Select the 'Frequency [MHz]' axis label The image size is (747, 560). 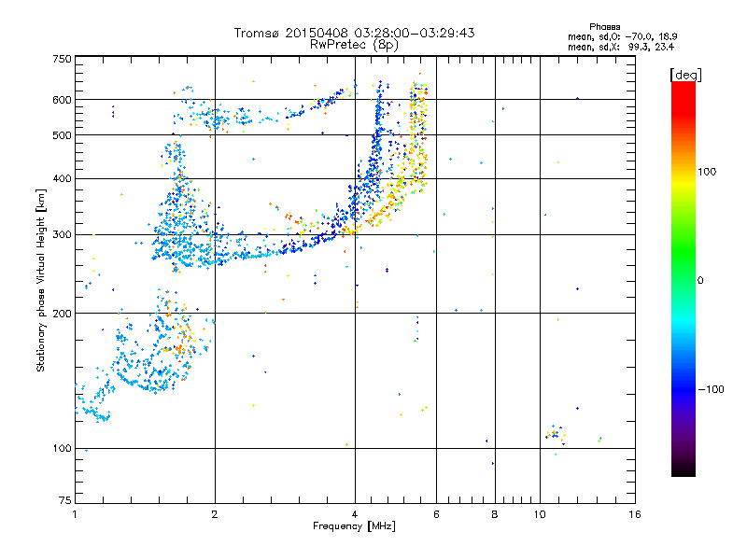pos(354,526)
